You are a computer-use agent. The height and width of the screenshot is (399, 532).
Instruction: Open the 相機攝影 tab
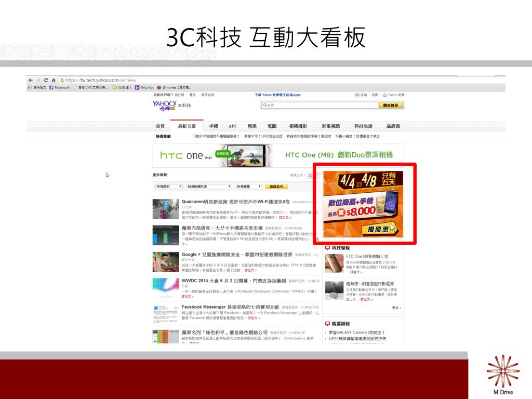point(298,126)
